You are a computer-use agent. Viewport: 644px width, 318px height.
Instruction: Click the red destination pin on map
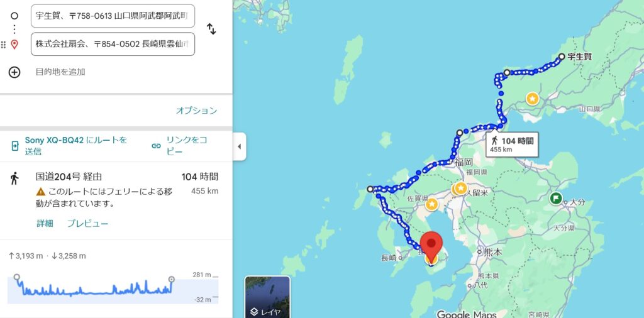click(x=431, y=246)
